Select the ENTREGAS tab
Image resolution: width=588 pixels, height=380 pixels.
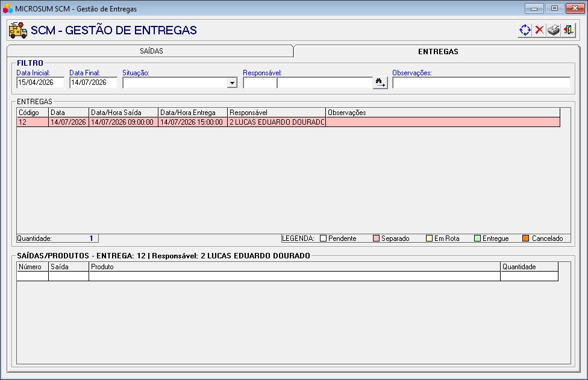(437, 51)
